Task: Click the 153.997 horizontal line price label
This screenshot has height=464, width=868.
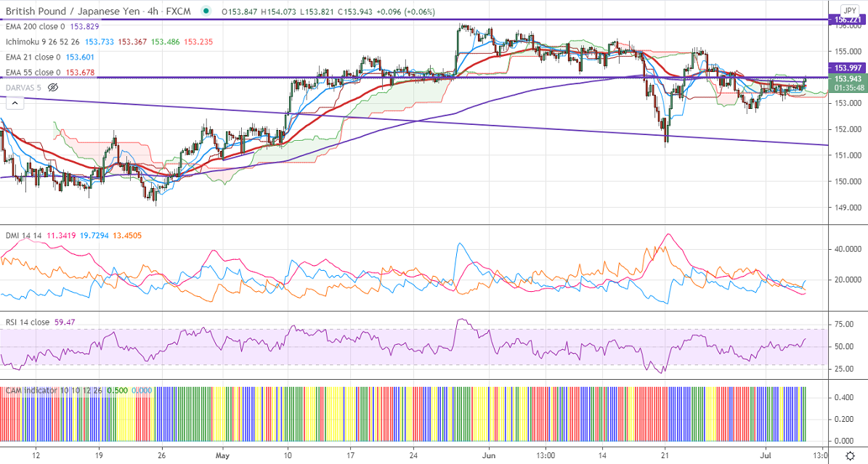Action: coord(848,68)
